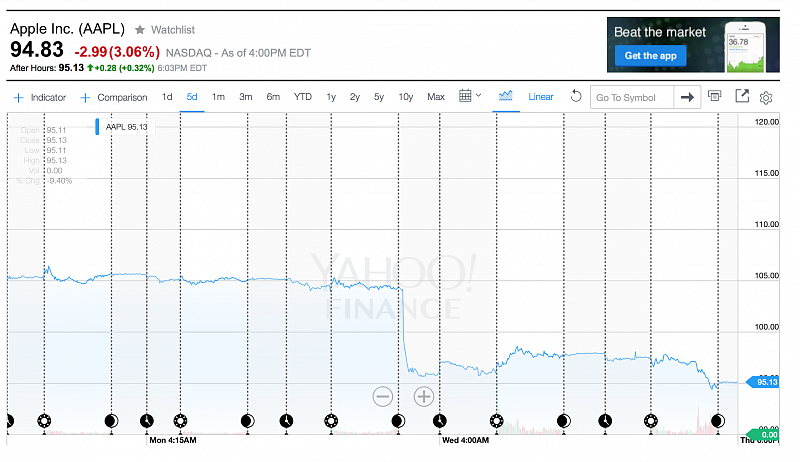Submit symbol with the arrow button
The image size is (800, 462).
click(686, 97)
